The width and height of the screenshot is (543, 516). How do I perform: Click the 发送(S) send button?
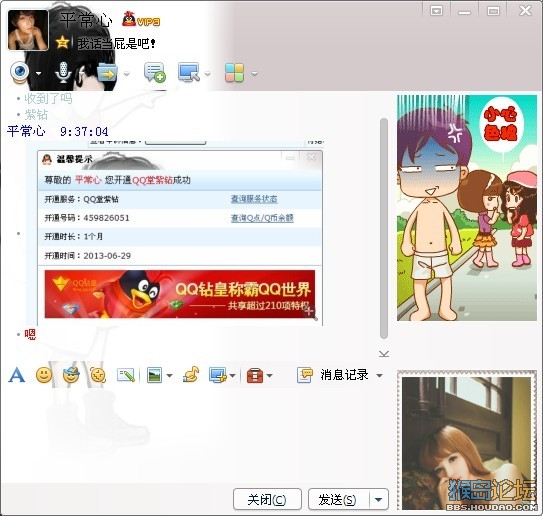coord(338,499)
